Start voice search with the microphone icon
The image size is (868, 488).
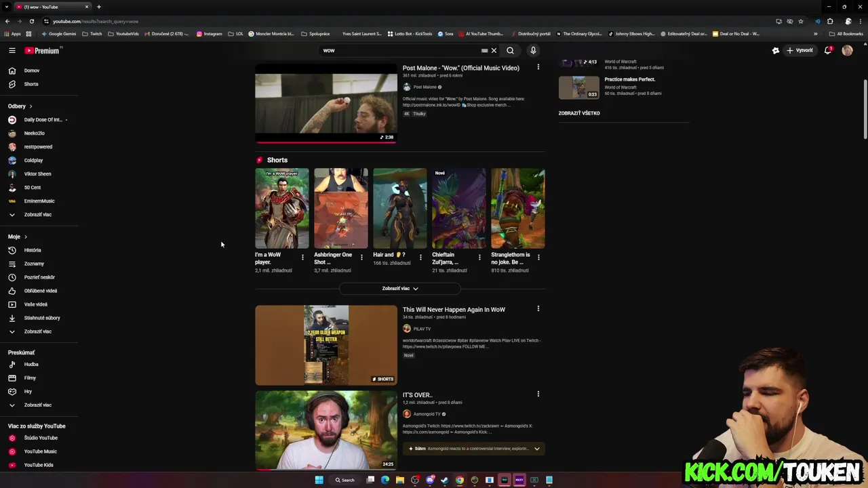click(533, 51)
